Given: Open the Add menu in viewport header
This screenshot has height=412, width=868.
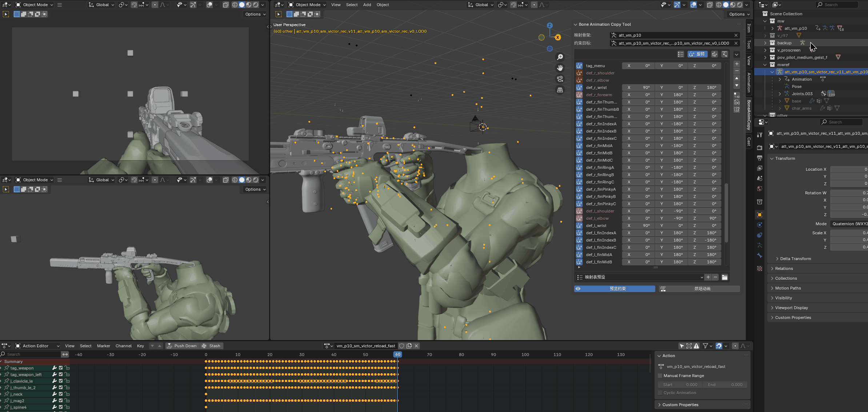Looking at the screenshot, I should pos(367,5).
